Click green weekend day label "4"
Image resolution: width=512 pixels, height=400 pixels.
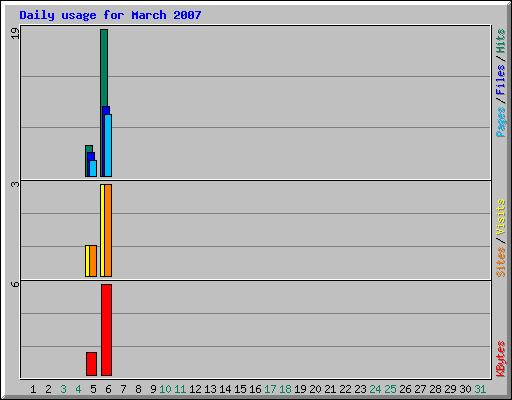[78, 389]
